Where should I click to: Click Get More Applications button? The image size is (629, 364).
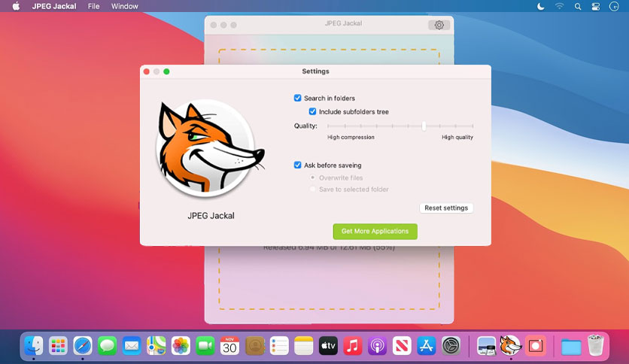click(375, 232)
